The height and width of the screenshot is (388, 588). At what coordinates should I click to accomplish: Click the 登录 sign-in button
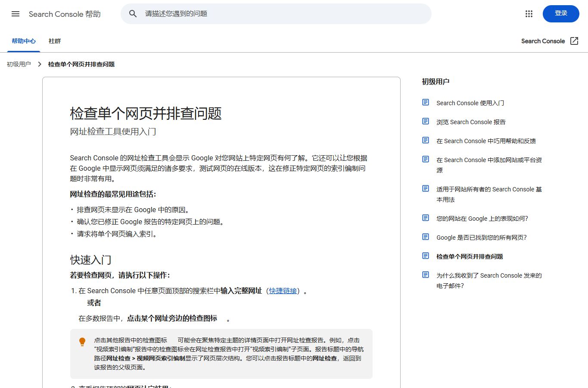[x=561, y=14]
